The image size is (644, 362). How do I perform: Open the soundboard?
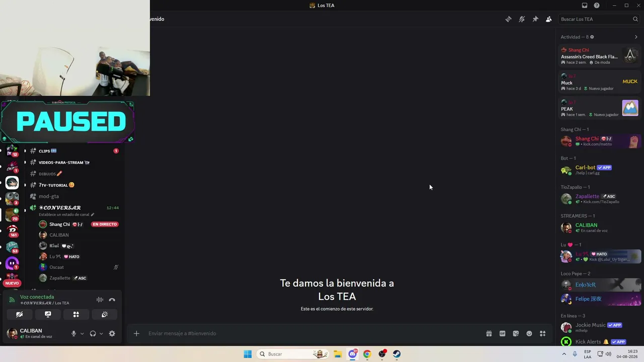(x=105, y=314)
